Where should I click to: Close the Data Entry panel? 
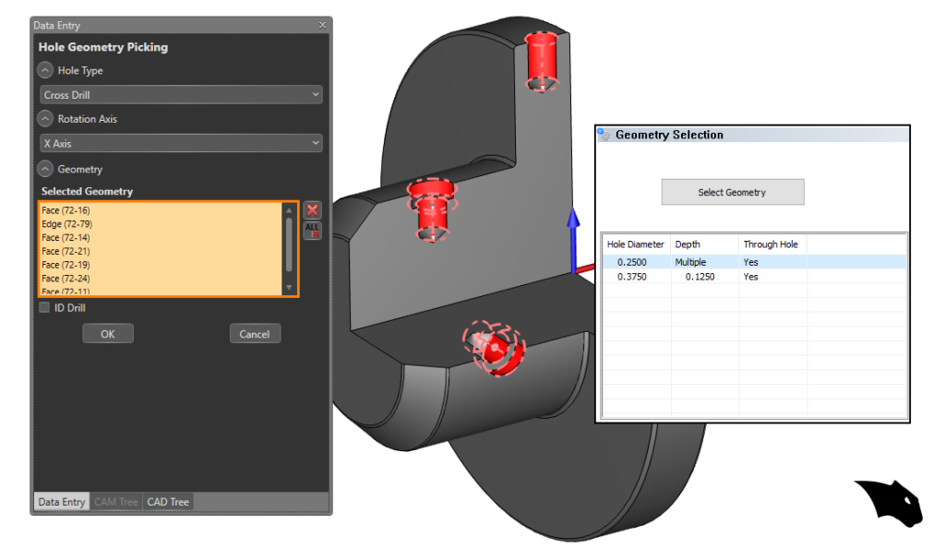pyautogui.click(x=322, y=25)
